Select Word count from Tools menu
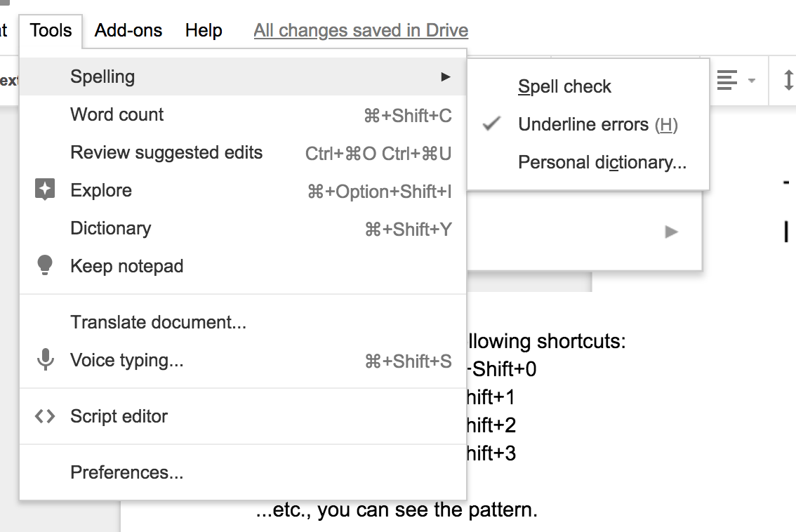The width and height of the screenshot is (796, 532). [117, 114]
